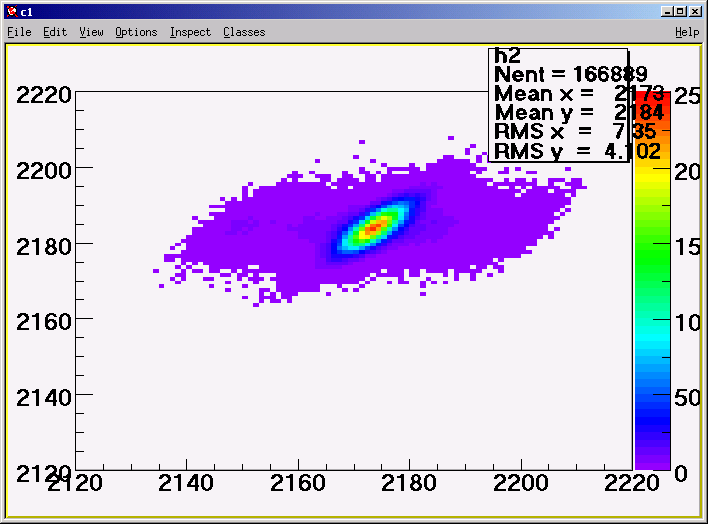Click the Mean y stats line
This screenshot has width=708, height=524.
click(x=579, y=112)
